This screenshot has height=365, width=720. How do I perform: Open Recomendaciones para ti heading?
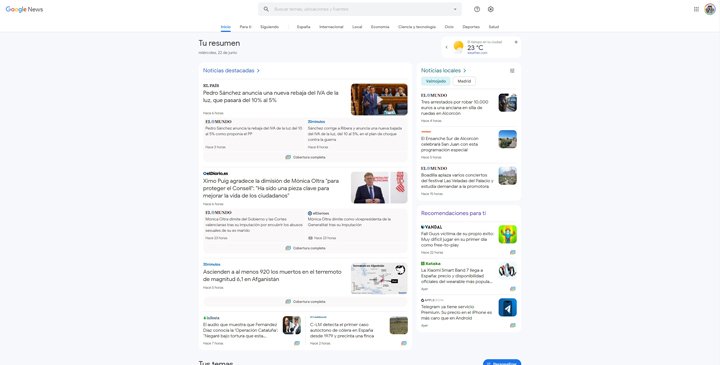pyautogui.click(x=453, y=213)
